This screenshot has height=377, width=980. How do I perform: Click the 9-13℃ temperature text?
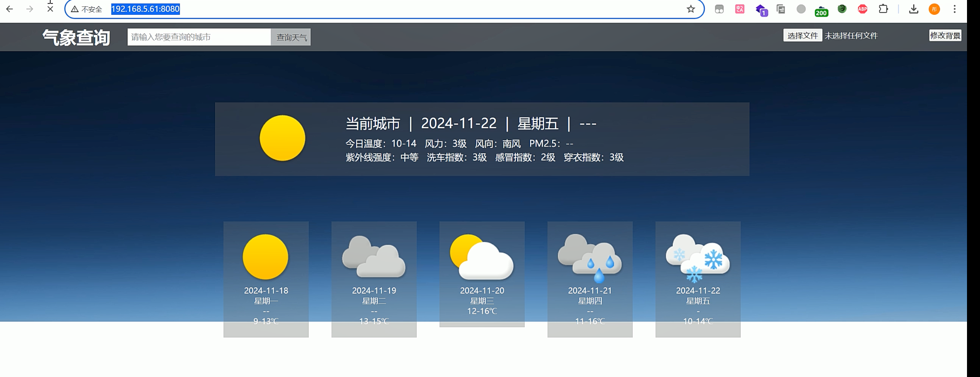(x=266, y=321)
